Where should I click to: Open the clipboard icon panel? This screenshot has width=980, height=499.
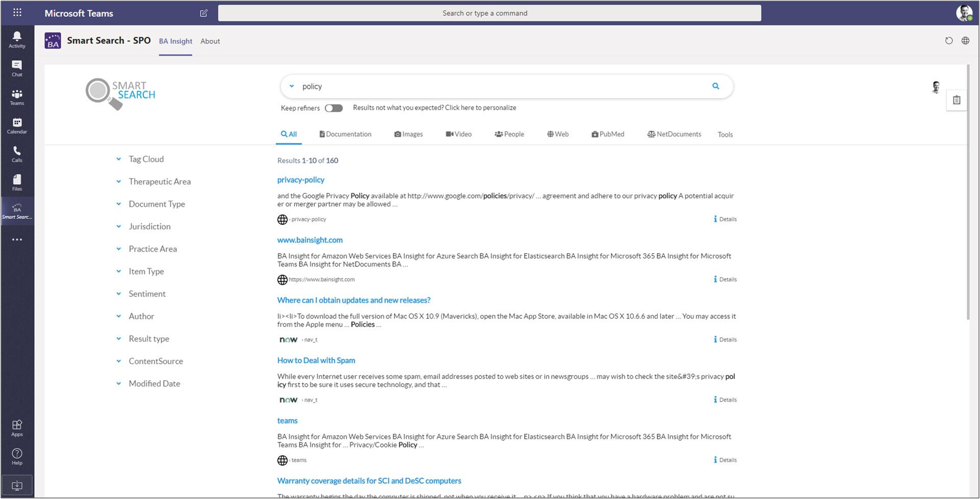click(957, 100)
